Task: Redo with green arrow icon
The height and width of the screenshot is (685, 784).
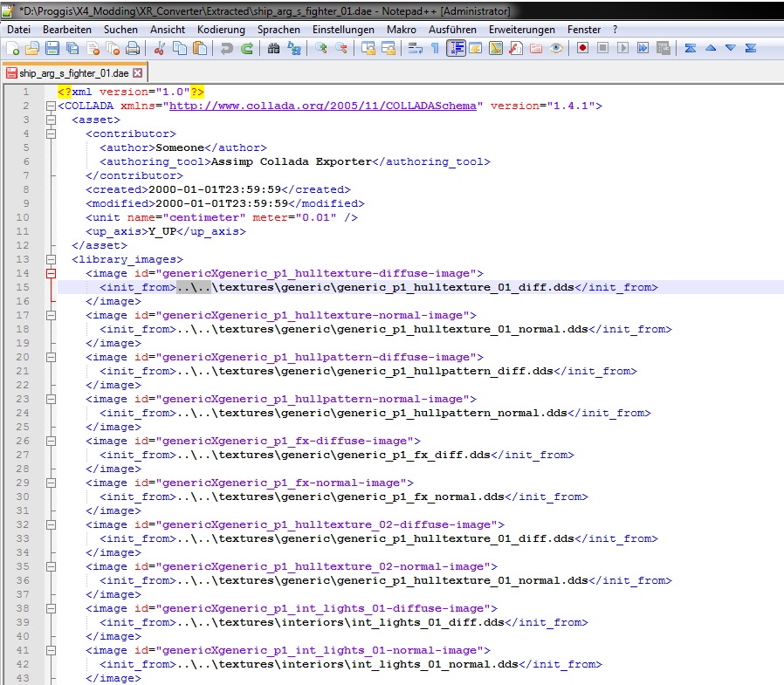Action: tap(247, 49)
